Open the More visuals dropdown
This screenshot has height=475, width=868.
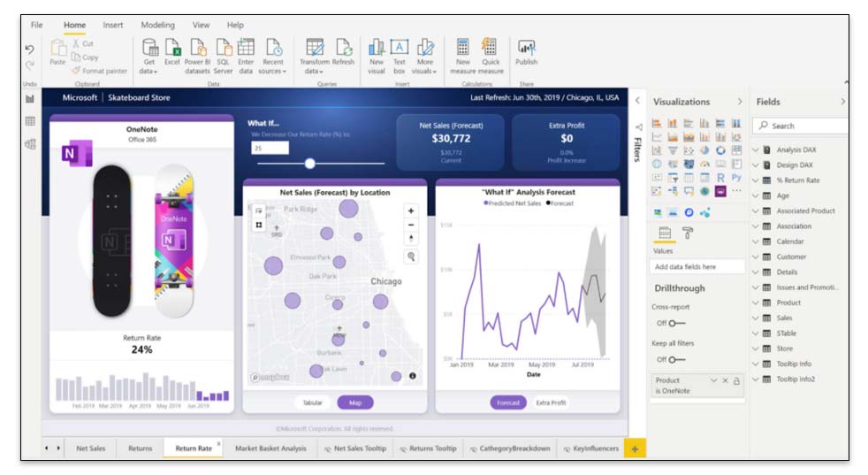click(x=424, y=56)
